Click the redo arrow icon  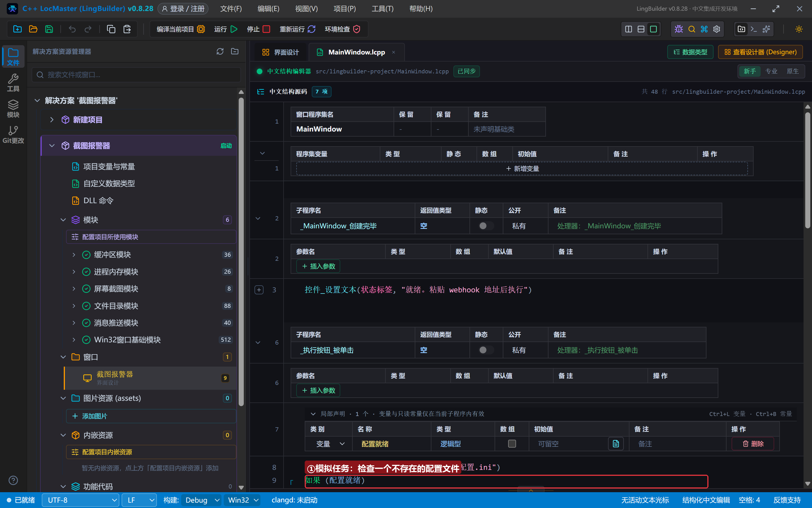click(x=88, y=29)
